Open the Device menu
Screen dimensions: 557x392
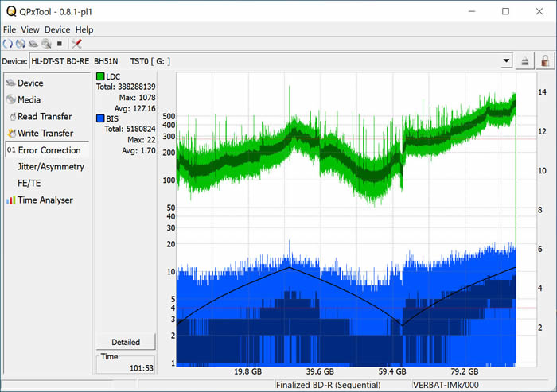pyautogui.click(x=56, y=29)
